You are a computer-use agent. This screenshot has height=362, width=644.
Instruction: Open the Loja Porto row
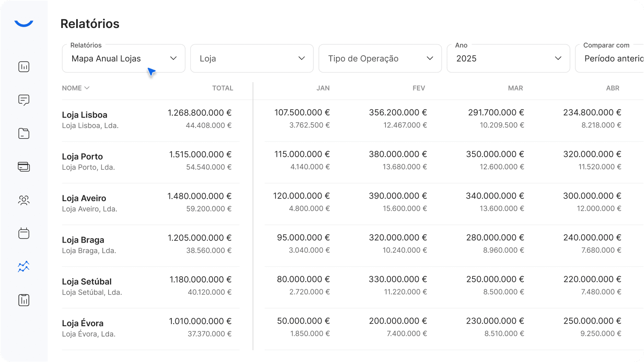[82, 157]
